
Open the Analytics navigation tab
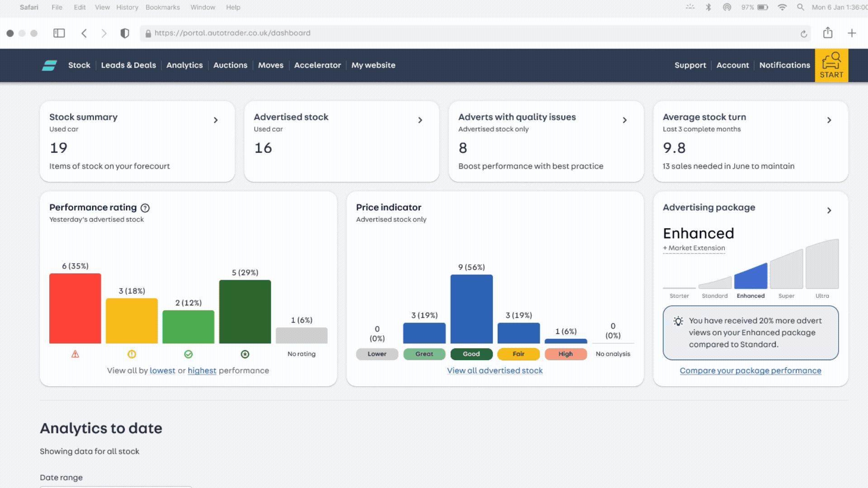[184, 65]
